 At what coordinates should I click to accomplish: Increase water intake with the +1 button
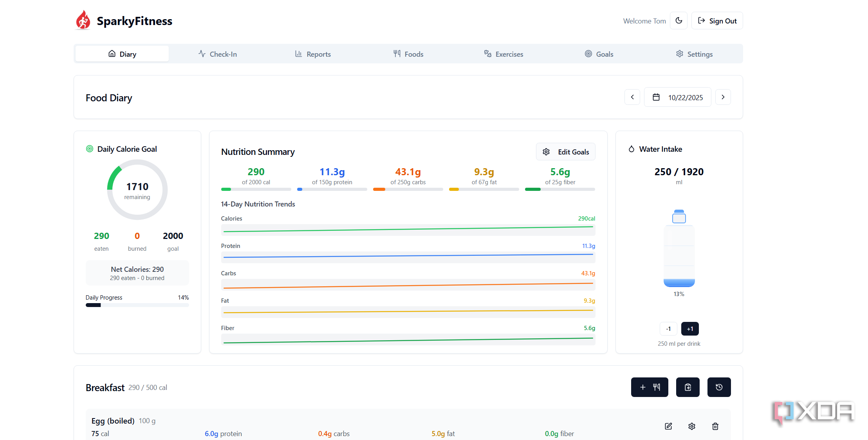[x=690, y=329]
